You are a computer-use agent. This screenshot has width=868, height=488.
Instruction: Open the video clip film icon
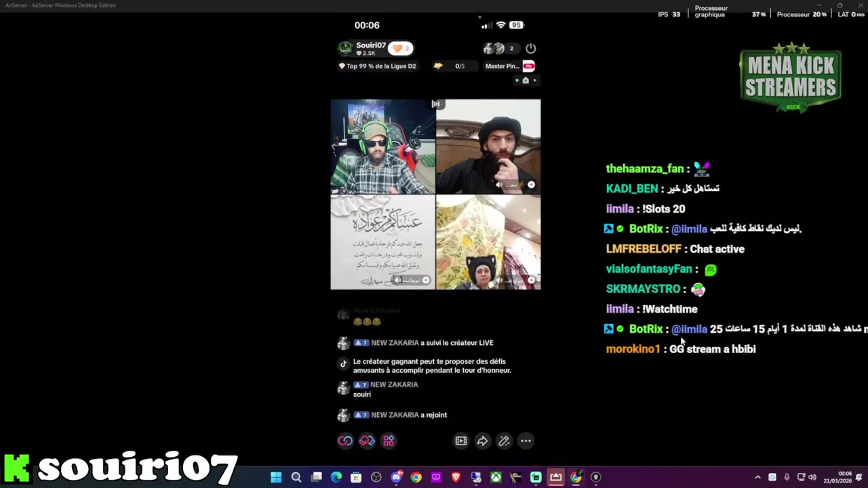[x=461, y=441]
